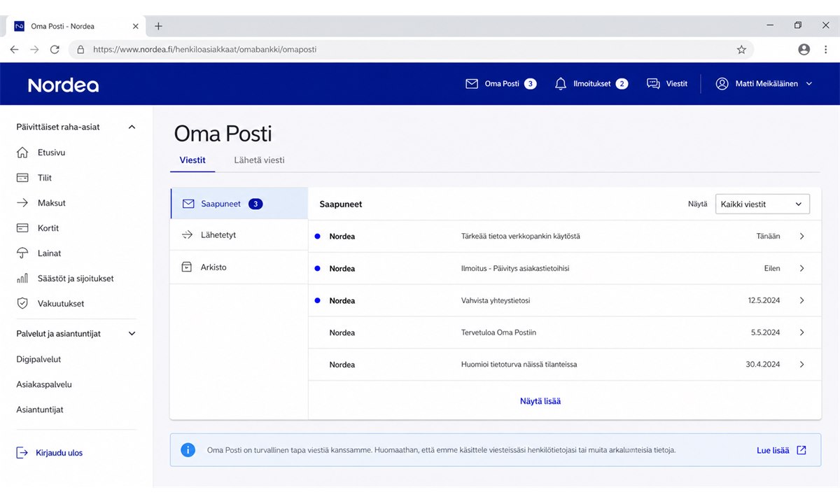Image resolution: width=840 pixels, height=504 pixels.
Task: Open Maksut arrow icon in sidebar
Action: pyautogui.click(x=22, y=203)
